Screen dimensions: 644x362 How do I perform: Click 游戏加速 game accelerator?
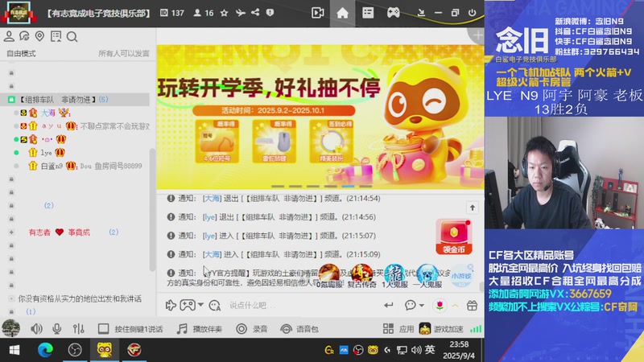pyautogui.click(x=441, y=329)
